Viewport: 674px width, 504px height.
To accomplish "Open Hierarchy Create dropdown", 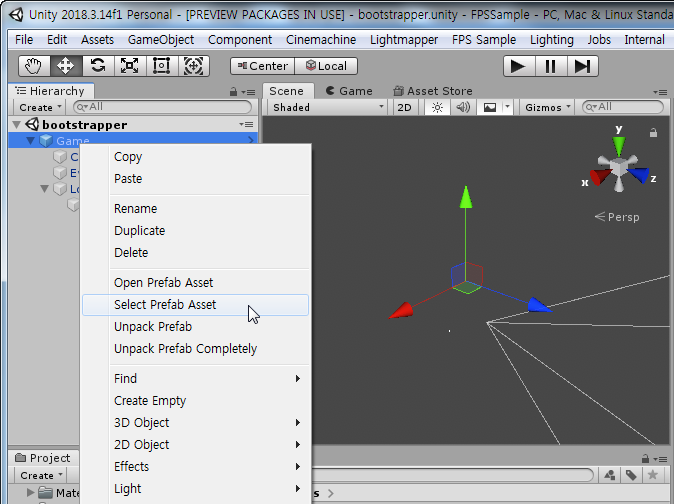I will [x=40, y=107].
